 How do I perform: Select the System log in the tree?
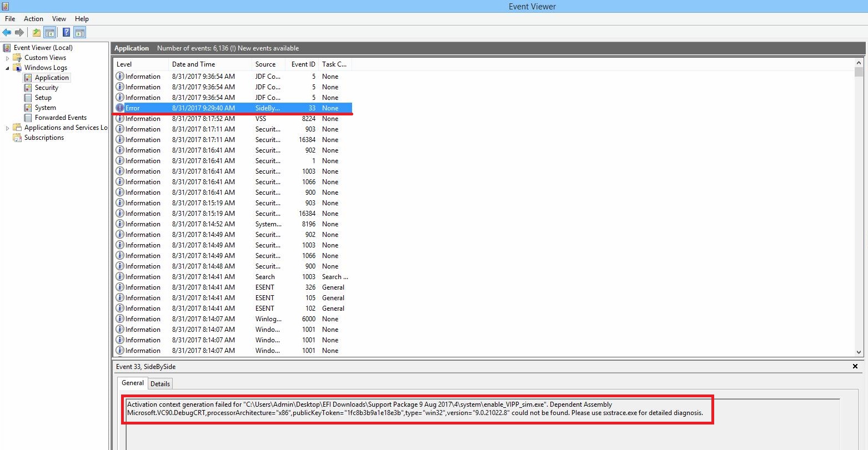point(45,108)
